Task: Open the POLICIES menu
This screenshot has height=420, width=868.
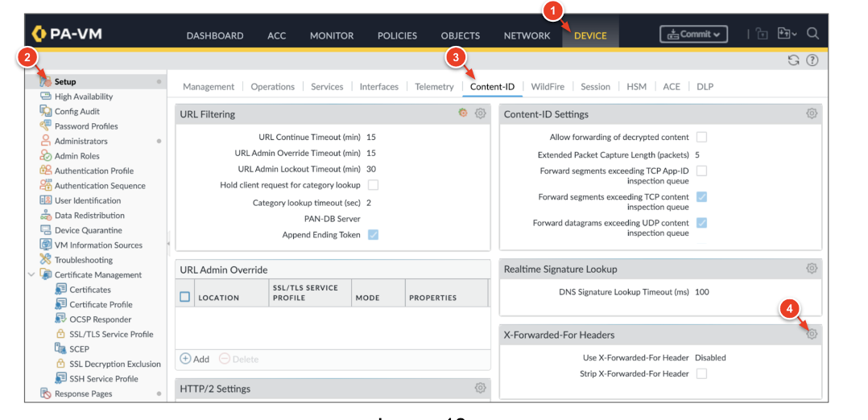Action: pos(397,35)
